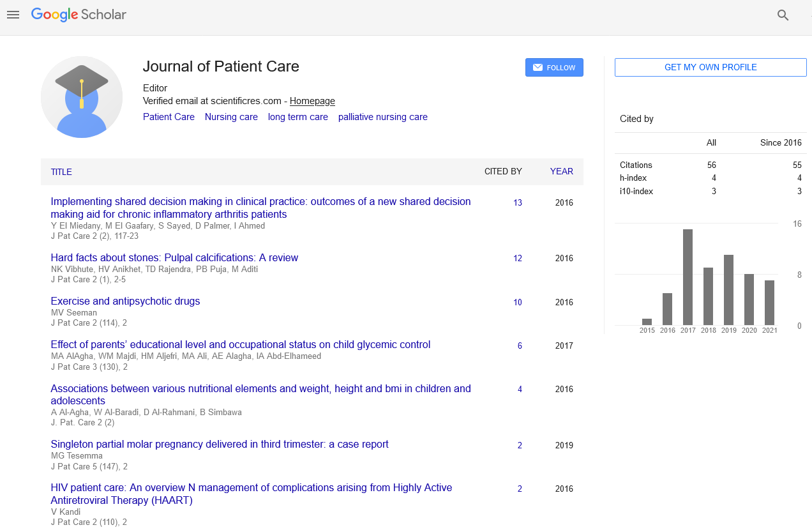Open the palliative nursing care tag

382,117
